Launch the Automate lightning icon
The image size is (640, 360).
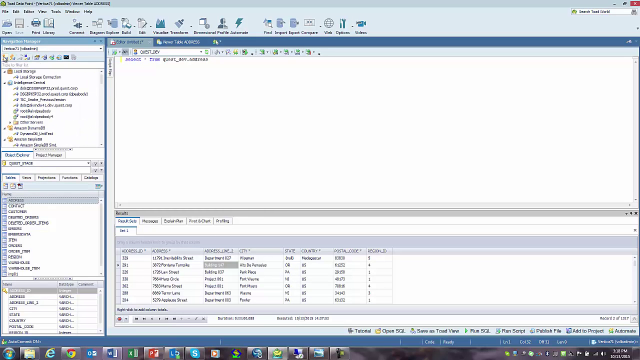(239, 27)
